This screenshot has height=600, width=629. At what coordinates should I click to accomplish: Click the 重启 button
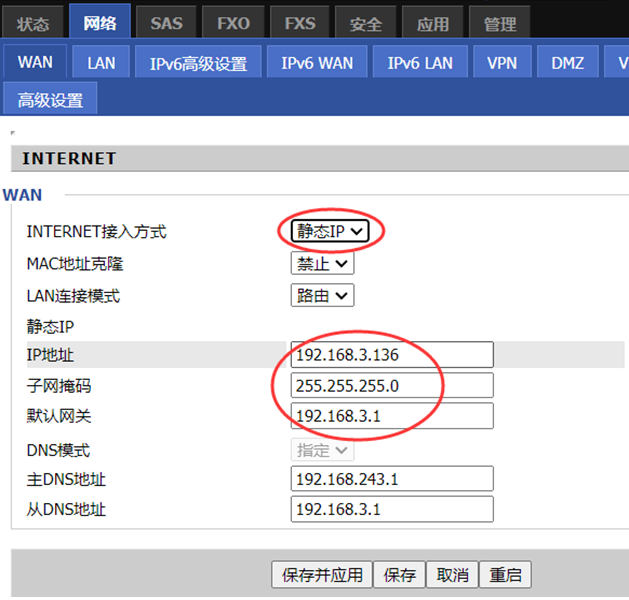[505, 574]
